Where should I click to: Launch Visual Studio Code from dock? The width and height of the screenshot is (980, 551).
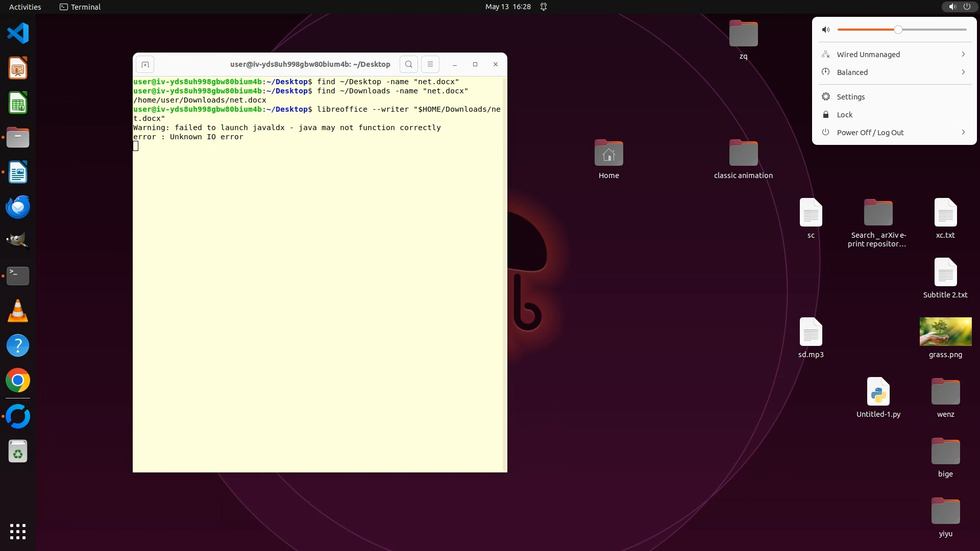18,34
